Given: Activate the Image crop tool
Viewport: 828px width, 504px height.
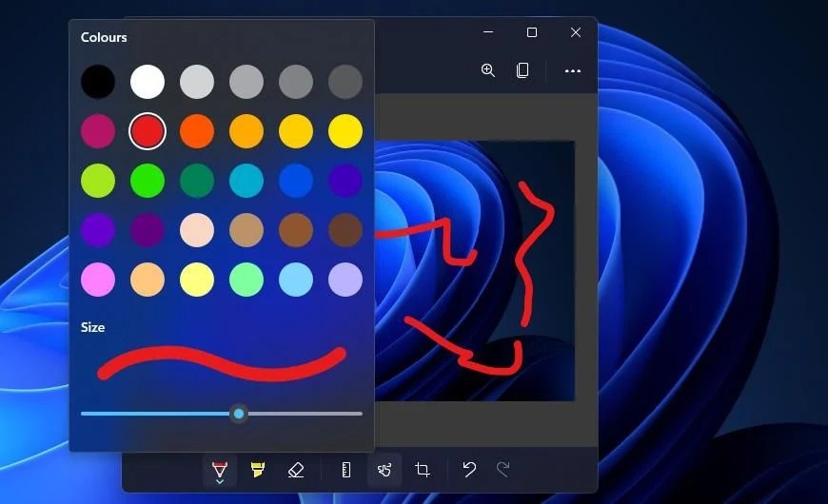Looking at the screenshot, I should 423,469.
